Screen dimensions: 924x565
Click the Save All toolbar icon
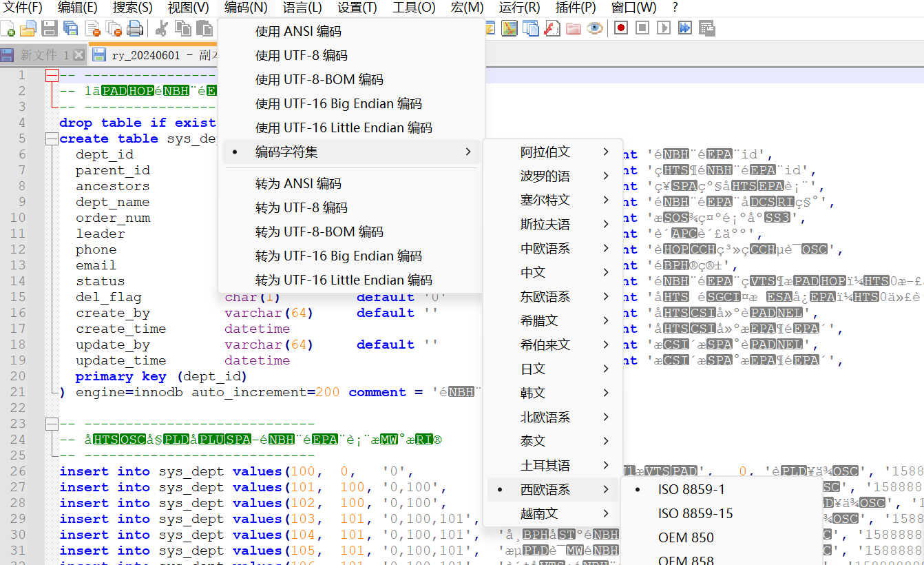(x=70, y=28)
